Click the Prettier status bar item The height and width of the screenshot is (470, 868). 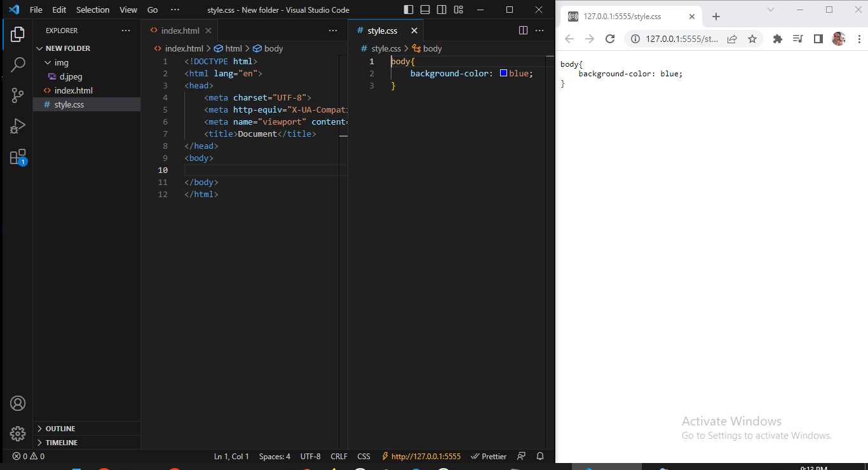(489, 456)
